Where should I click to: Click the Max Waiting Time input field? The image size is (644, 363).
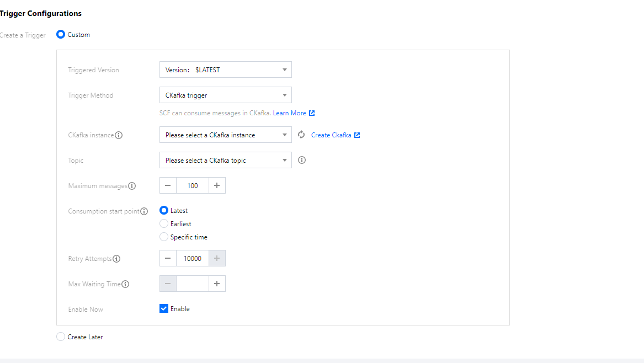coord(193,284)
